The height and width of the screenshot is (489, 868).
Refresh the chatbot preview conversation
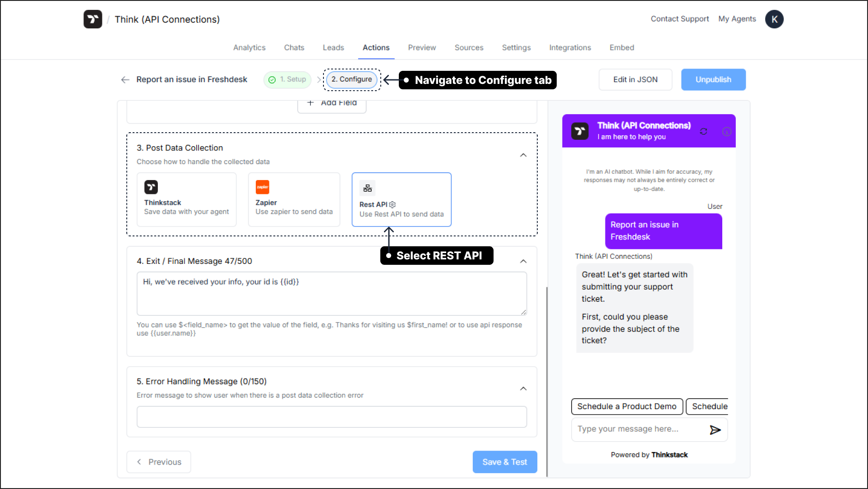point(703,131)
